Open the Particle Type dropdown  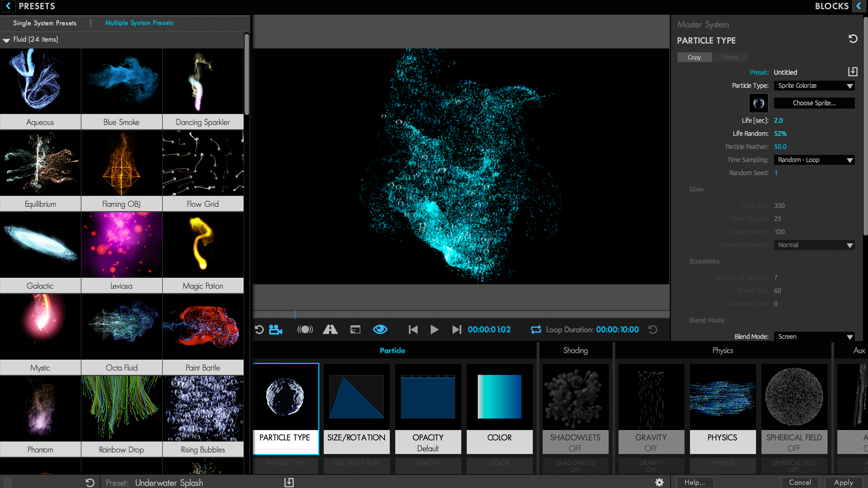[814, 85]
